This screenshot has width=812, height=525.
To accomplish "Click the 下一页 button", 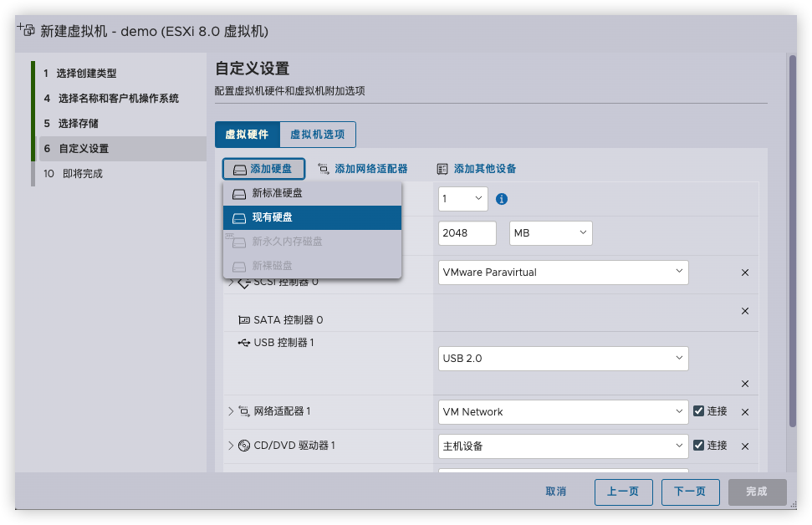I will click(x=690, y=492).
